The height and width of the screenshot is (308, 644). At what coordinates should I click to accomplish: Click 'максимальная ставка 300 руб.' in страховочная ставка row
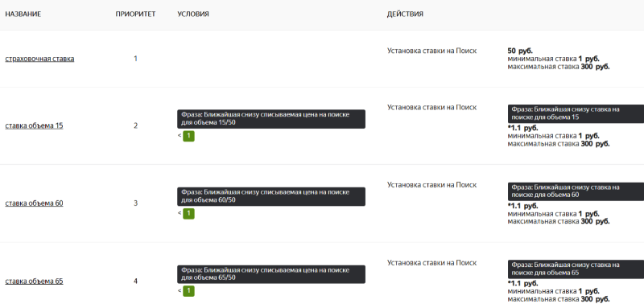[559, 67]
